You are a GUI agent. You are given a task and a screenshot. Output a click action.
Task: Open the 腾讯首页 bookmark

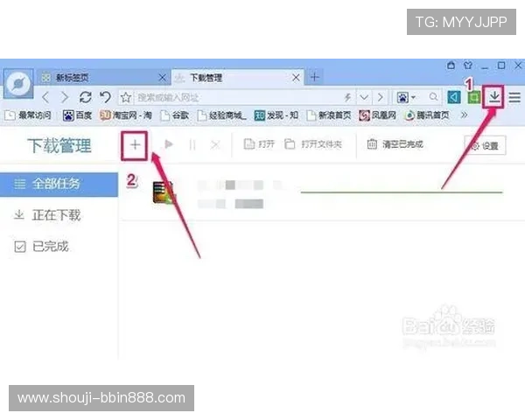pyautogui.click(x=427, y=115)
